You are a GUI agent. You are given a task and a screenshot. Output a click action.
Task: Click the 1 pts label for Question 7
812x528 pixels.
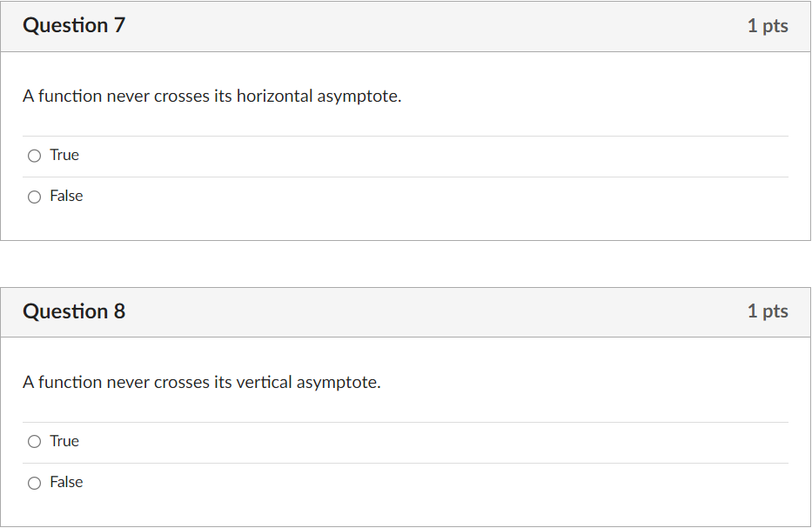[x=768, y=25]
